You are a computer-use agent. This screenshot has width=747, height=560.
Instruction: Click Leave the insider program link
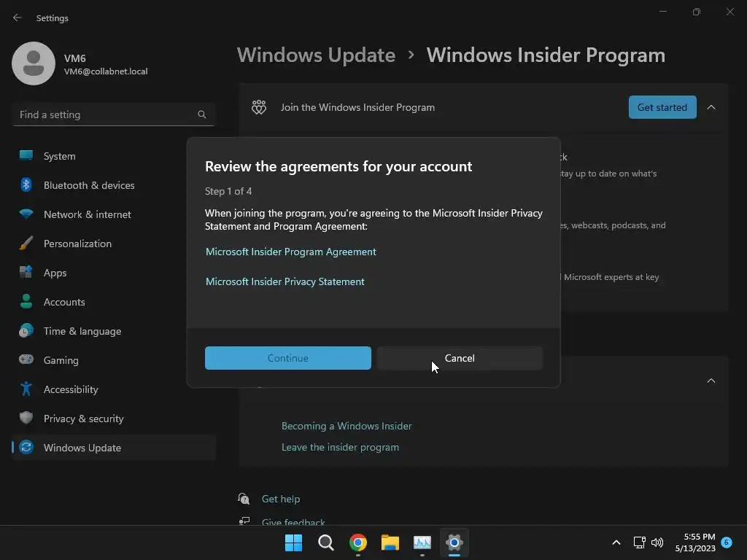coord(340,447)
